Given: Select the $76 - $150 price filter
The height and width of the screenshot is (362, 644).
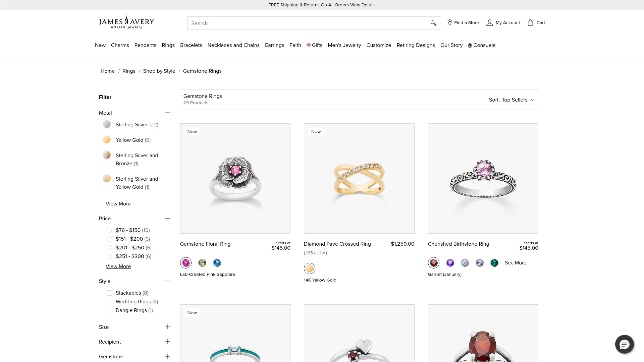Looking at the screenshot, I should coord(109,230).
